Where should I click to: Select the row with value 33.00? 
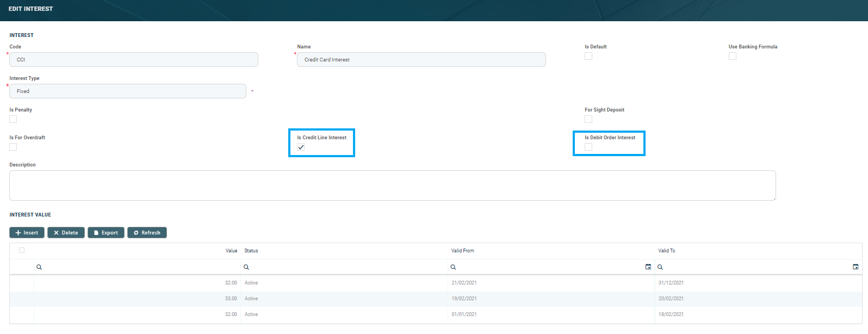tap(22, 299)
